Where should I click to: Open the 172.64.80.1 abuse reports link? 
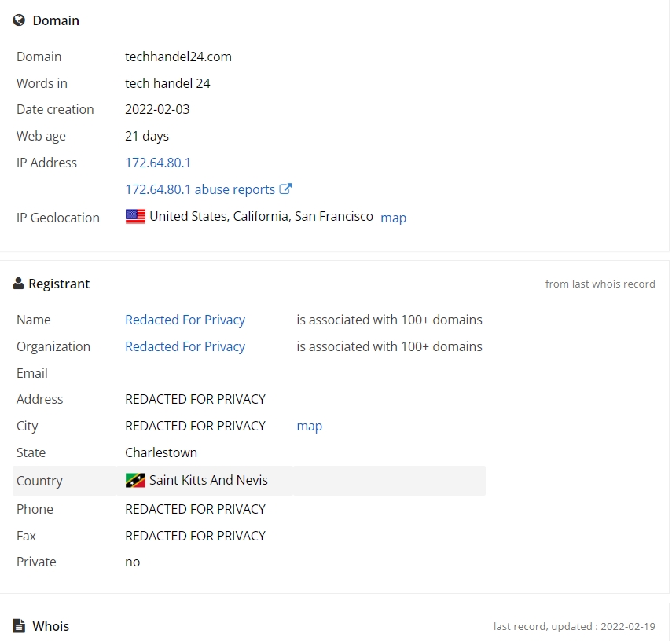[x=200, y=189]
